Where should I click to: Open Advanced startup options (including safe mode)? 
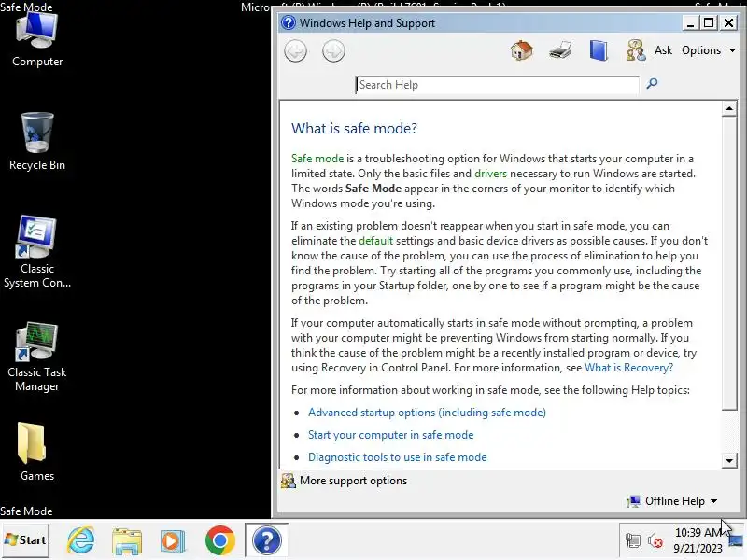click(x=427, y=413)
